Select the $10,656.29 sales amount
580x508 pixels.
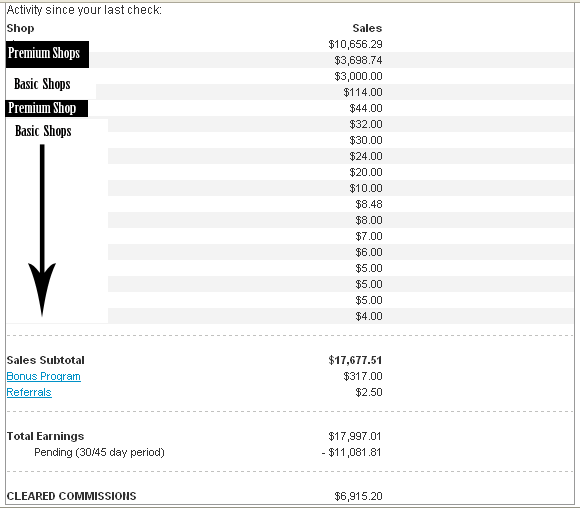[355, 44]
